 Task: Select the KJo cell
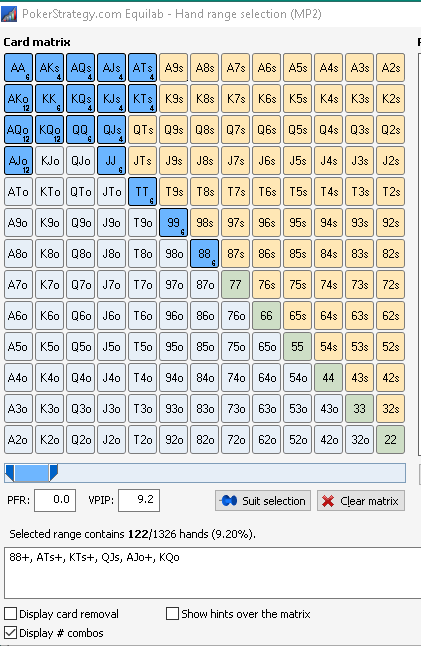tap(49, 161)
